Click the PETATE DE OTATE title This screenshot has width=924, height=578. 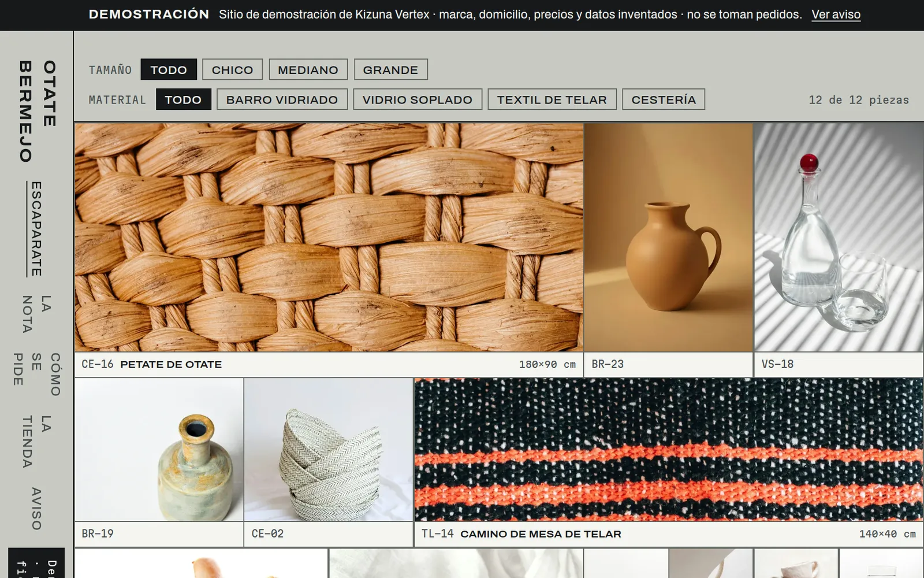[x=171, y=365]
